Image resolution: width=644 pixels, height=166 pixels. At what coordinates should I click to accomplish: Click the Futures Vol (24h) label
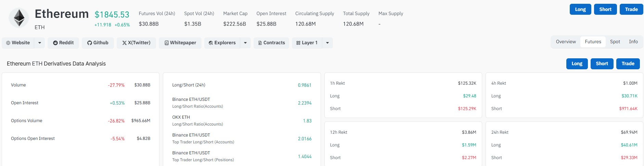(x=157, y=14)
